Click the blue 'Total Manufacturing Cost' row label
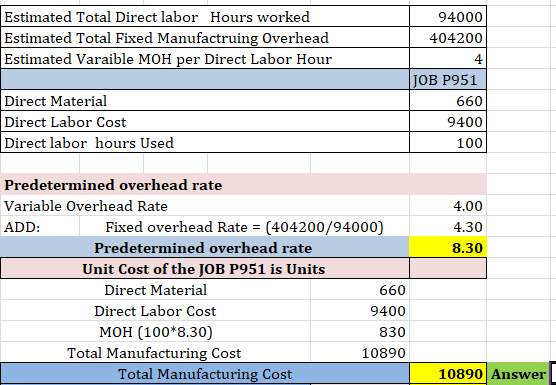The width and height of the screenshot is (556, 385). (205, 374)
